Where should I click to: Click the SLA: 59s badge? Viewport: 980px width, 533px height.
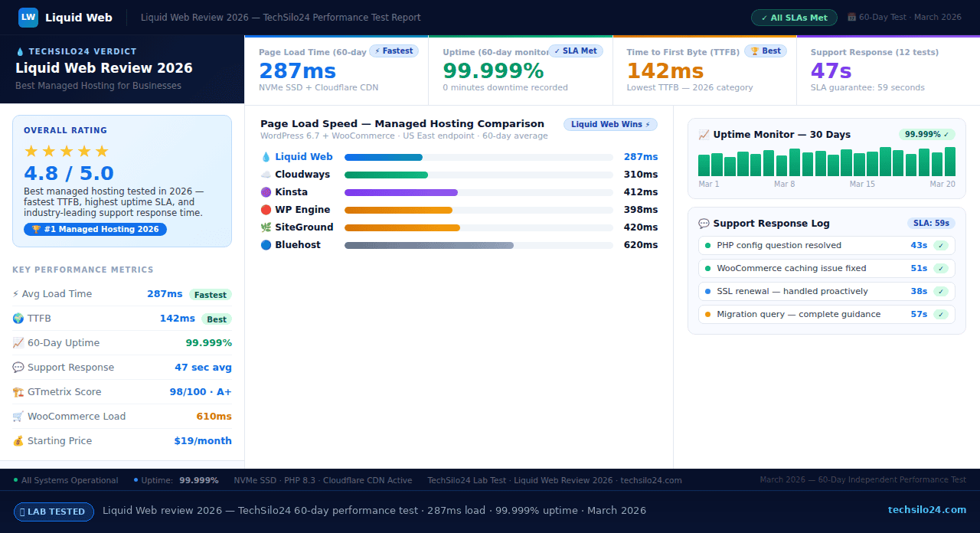click(931, 224)
